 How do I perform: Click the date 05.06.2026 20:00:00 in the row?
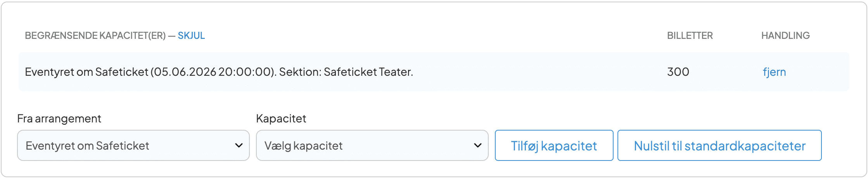pyautogui.click(x=213, y=72)
